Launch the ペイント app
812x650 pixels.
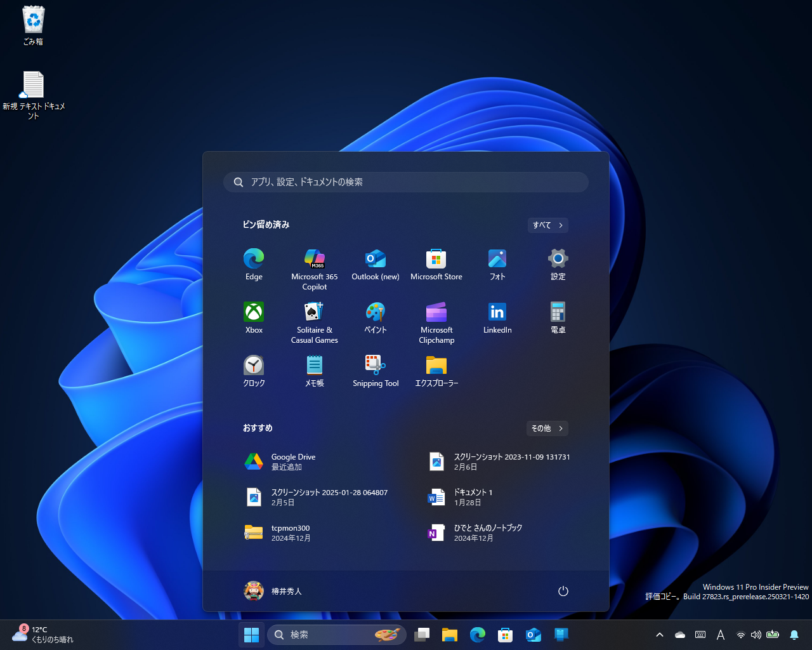pos(376,318)
